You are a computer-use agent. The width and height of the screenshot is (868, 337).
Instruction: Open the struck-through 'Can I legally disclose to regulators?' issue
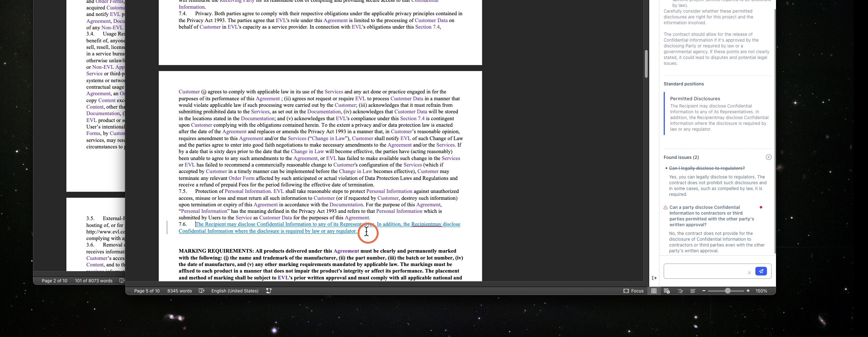tap(707, 168)
